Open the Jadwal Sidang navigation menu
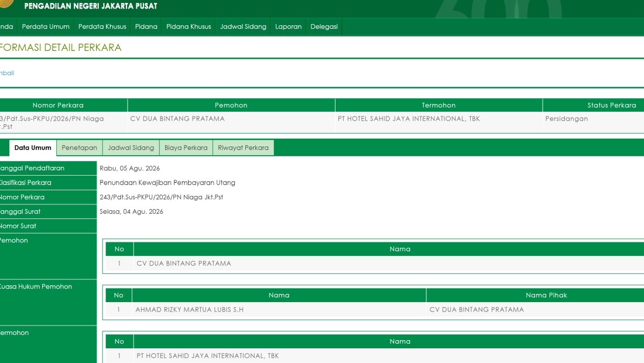 [x=243, y=27]
